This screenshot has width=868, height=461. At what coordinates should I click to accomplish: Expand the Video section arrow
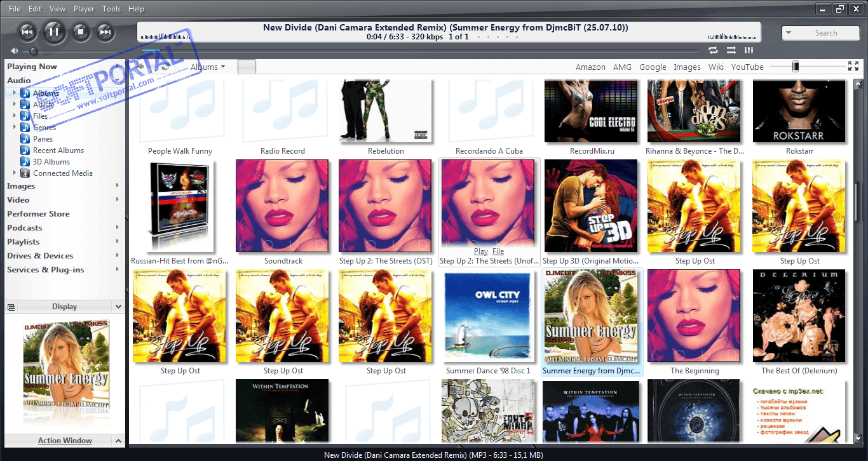click(118, 199)
